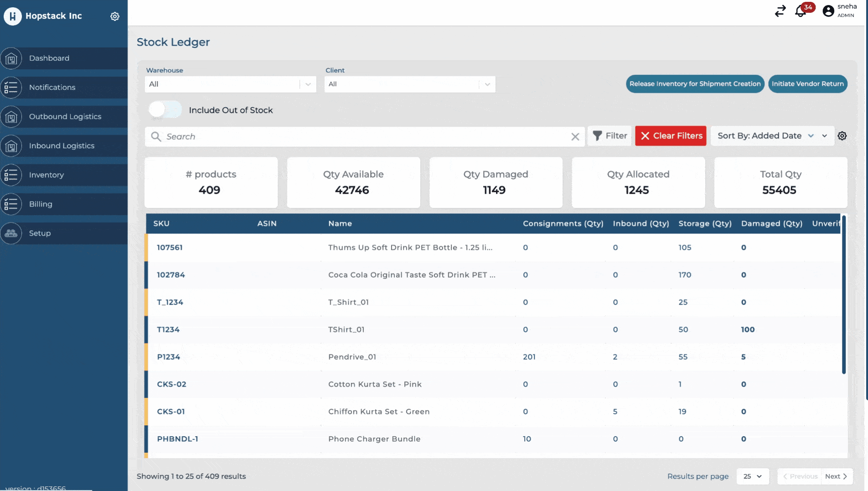Clear the search field with X icon

(x=575, y=137)
